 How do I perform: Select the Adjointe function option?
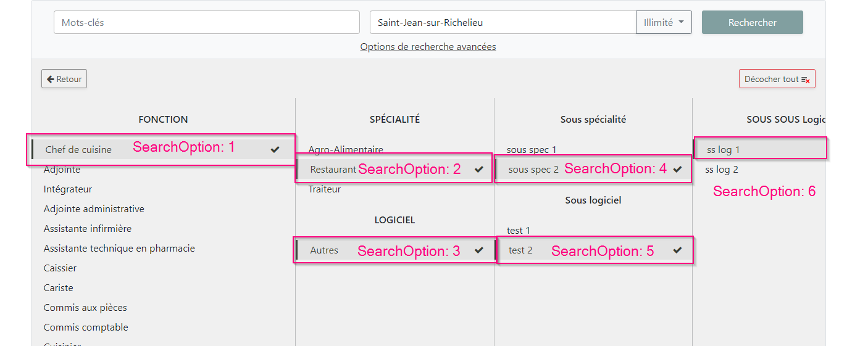(x=62, y=170)
